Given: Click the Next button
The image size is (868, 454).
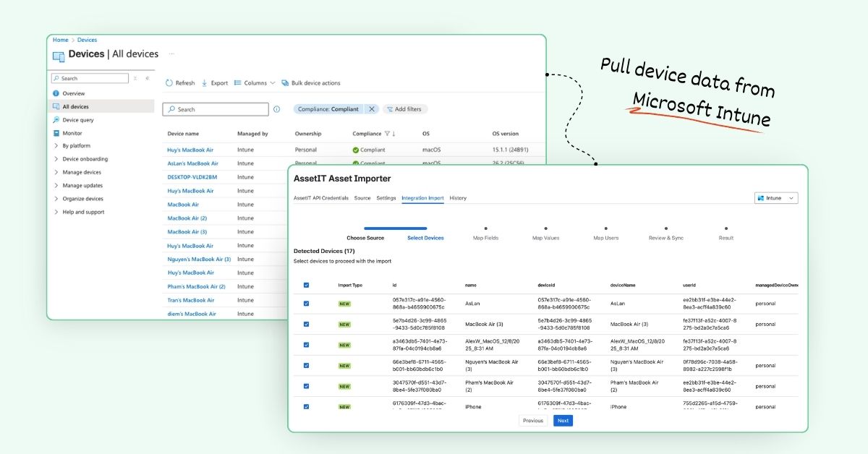Looking at the screenshot, I should pyautogui.click(x=563, y=421).
